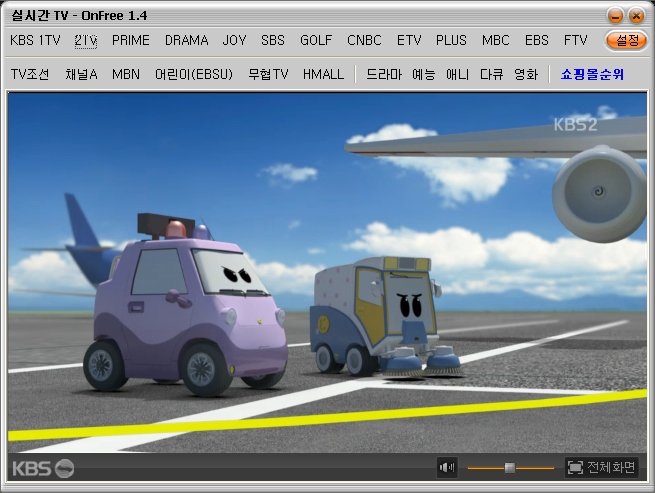Screen dimensions: 655x493
Task: Choose the 다큐 documentary category
Action: [491, 74]
